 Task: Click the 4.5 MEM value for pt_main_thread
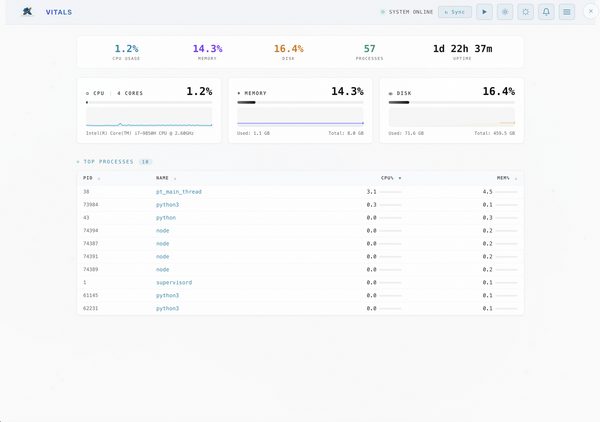point(488,192)
